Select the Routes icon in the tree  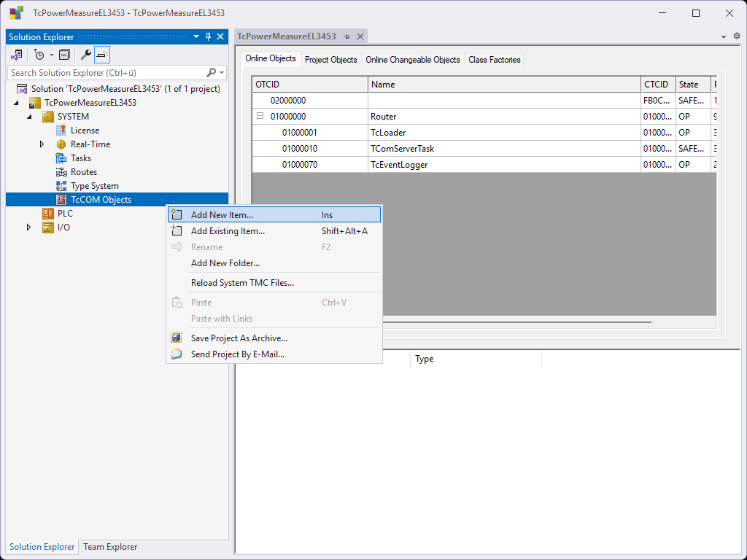pyautogui.click(x=62, y=172)
